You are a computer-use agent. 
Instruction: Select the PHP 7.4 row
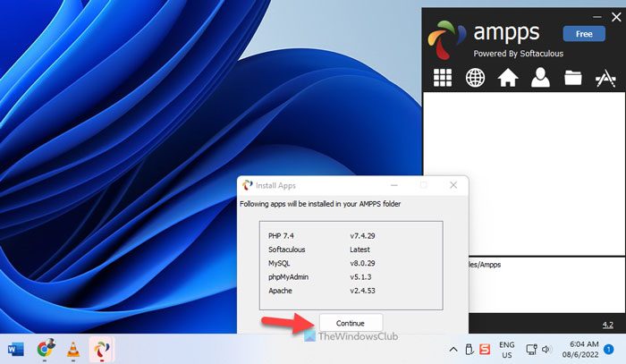[322, 236]
